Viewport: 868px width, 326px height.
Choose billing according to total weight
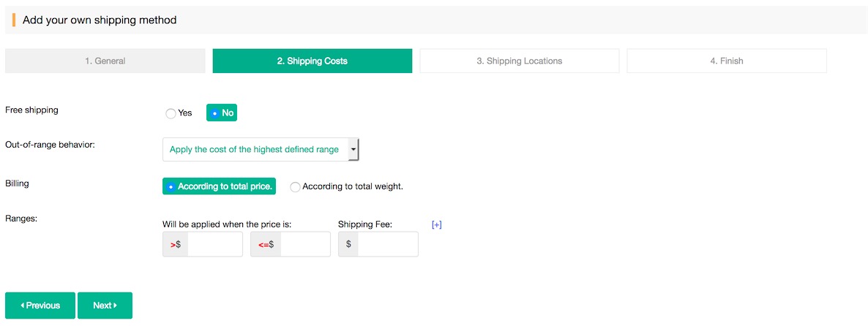(x=296, y=187)
